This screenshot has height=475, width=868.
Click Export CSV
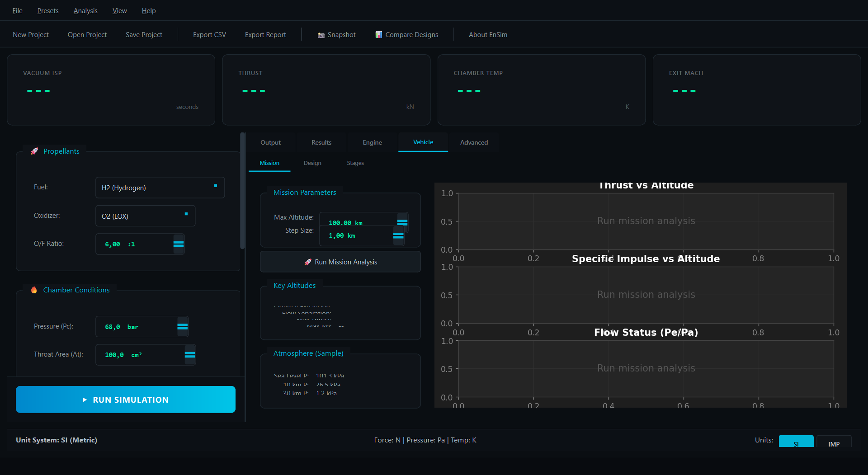(209, 35)
